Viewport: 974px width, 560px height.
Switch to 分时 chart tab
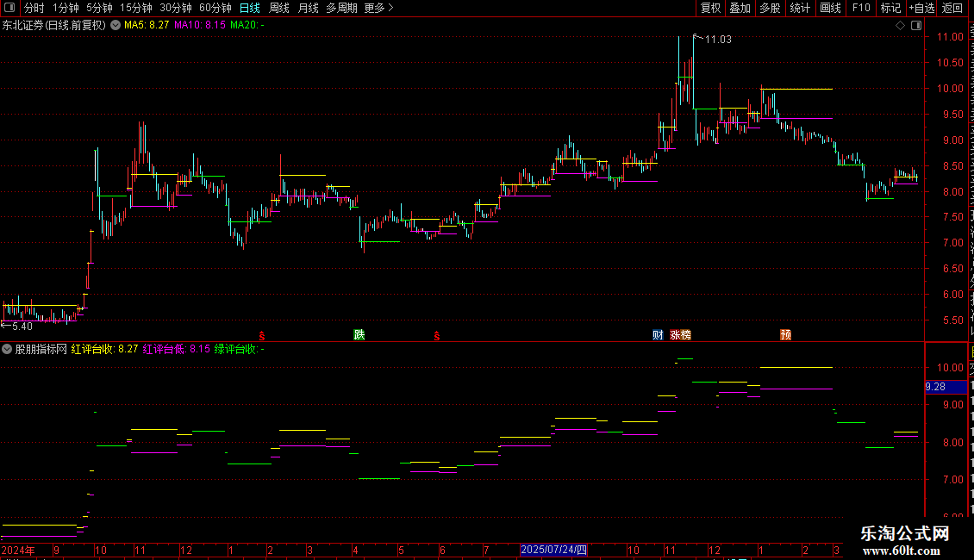pos(34,8)
